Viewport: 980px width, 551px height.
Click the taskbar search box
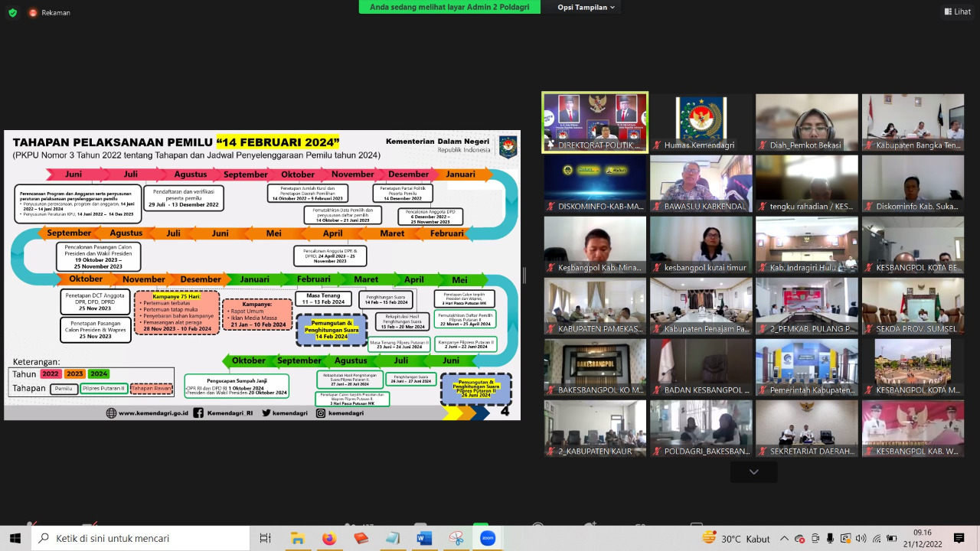click(141, 539)
